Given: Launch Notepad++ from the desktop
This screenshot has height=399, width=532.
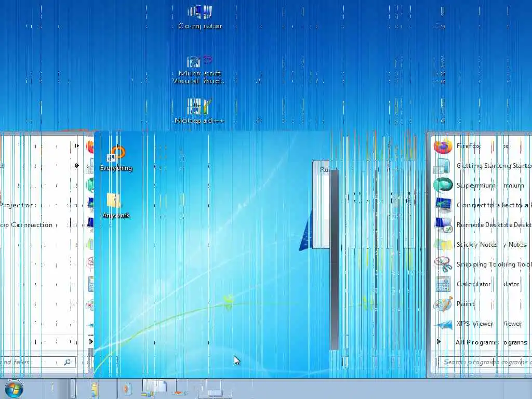Looking at the screenshot, I should (199, 111).
